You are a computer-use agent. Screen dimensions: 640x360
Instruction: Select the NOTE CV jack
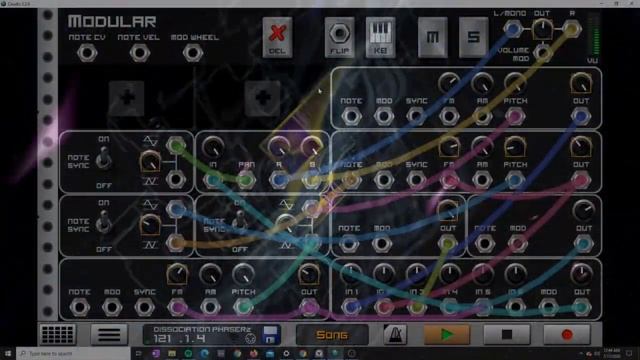tap(87, 53)
